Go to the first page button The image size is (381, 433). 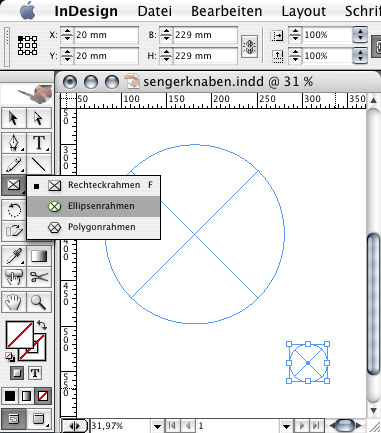[172, 426]
